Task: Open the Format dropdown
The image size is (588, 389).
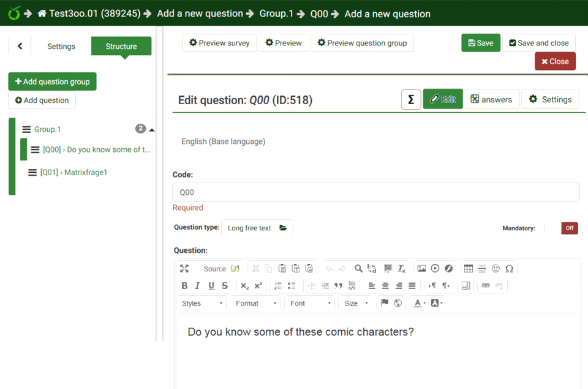Action: 256,303
